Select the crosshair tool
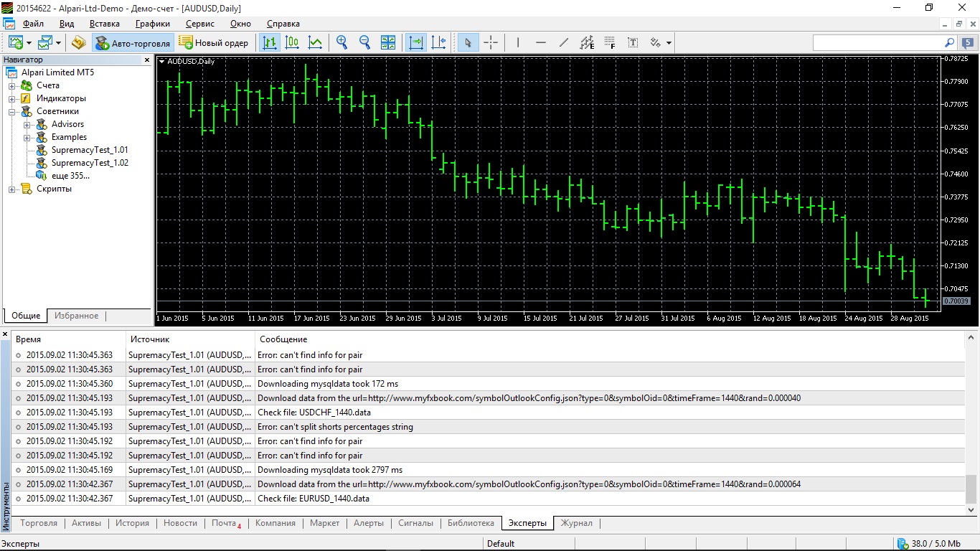 point(491,42)
